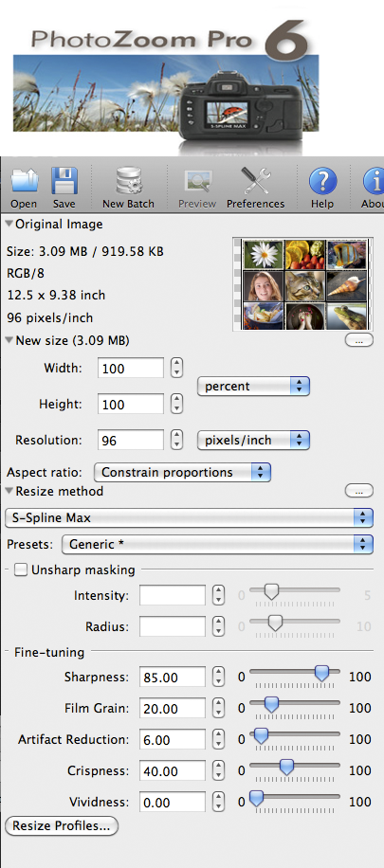The width and height of the screenshot is (384, 868).
Task: Open the S-Spline Max method dropdown
Action: [x=189, y=518]
